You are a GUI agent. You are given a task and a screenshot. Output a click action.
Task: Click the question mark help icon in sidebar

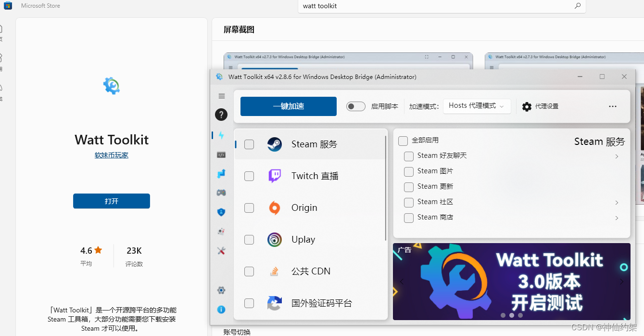(221, 115)
